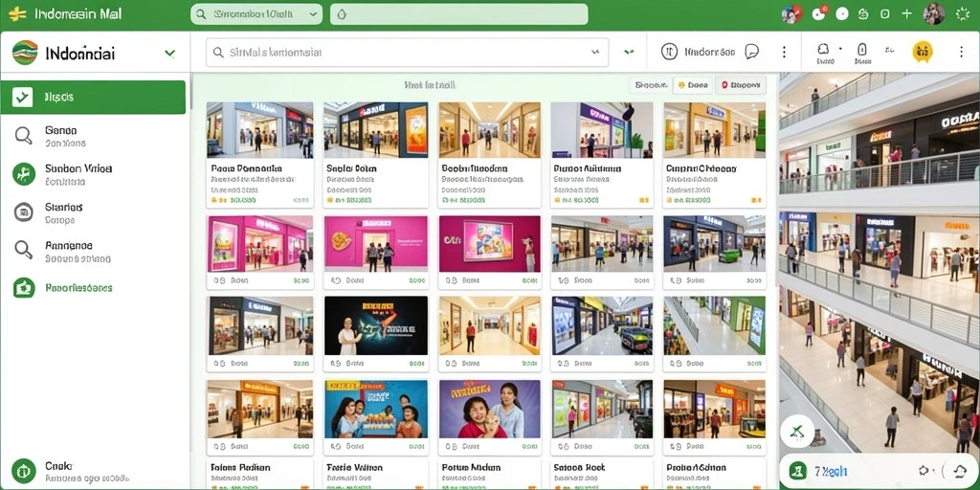
Task: Open the dark poster thumbnail of woman pointing
Action: [x=375, y=325]
